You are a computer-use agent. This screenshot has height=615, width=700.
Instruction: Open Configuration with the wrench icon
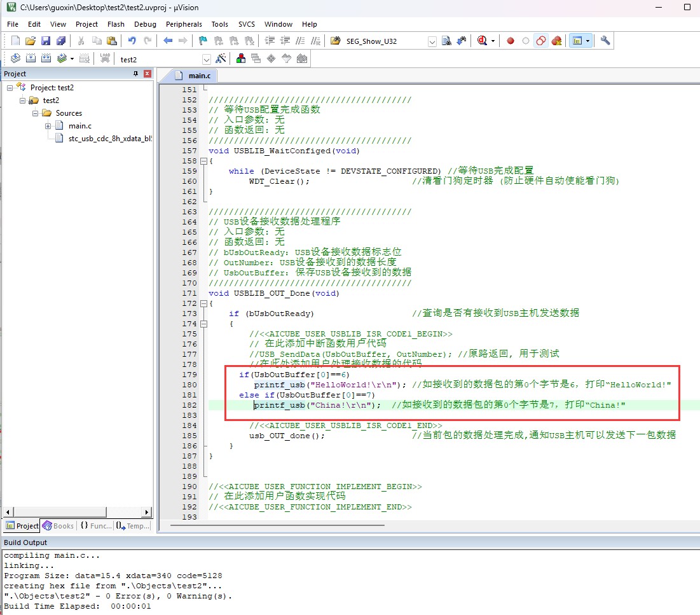point(605,41)
